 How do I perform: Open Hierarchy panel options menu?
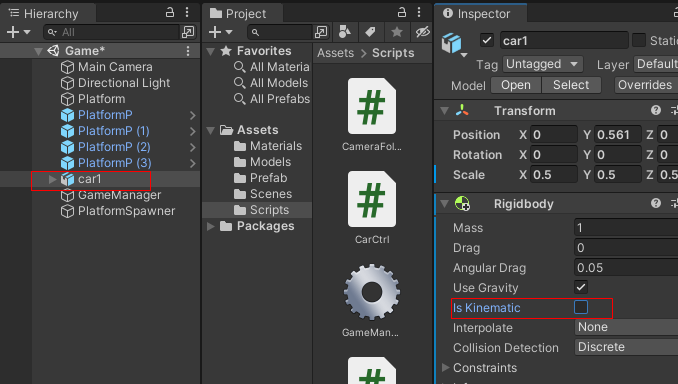(187, 13)
